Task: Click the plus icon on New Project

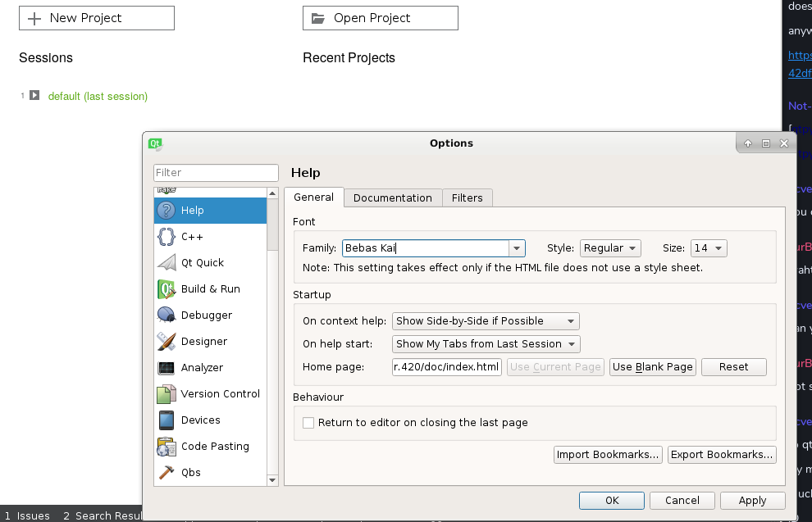Action: point(34,19)
